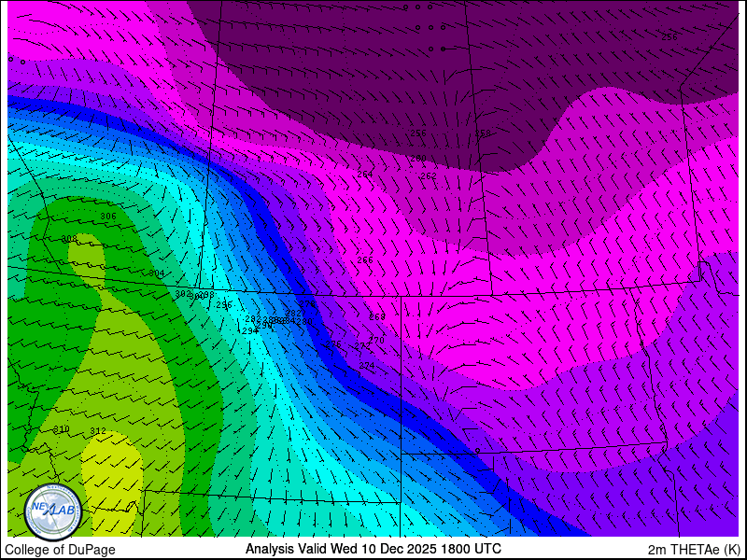Viewport: 747px width, 560px height.
Task: Click the 306 contour label
Action: (108, 217)
